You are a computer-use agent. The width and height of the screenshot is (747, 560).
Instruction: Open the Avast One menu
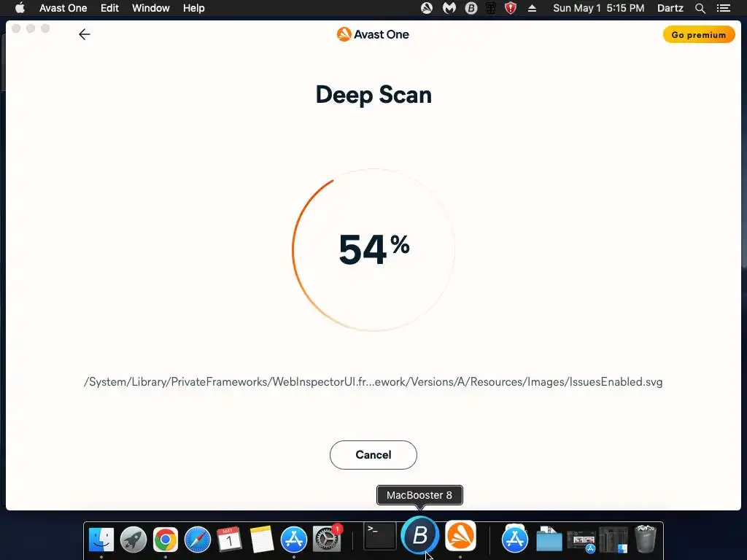click(63, 8)
